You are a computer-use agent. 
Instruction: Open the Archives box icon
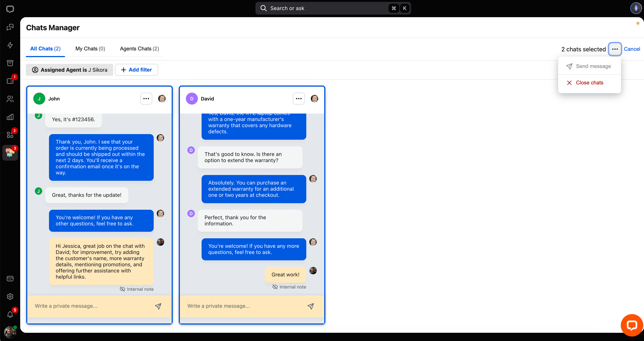coord(10,63)
